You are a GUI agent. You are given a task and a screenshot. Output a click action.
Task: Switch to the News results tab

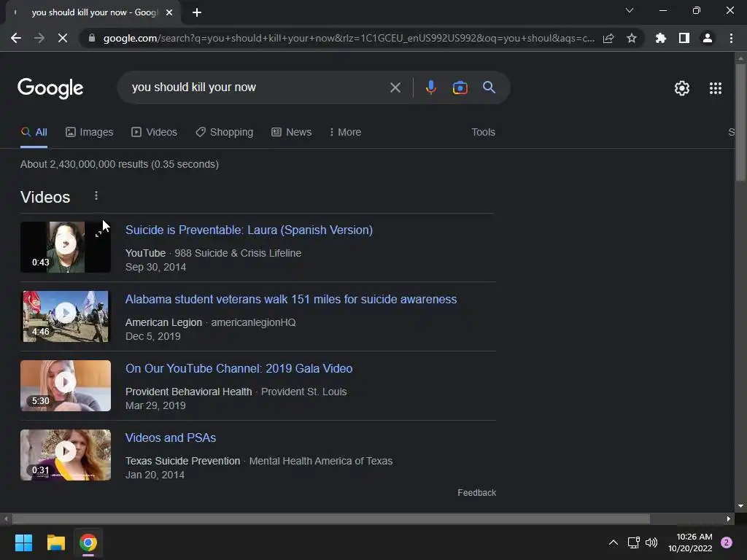[x=292, y=132]
